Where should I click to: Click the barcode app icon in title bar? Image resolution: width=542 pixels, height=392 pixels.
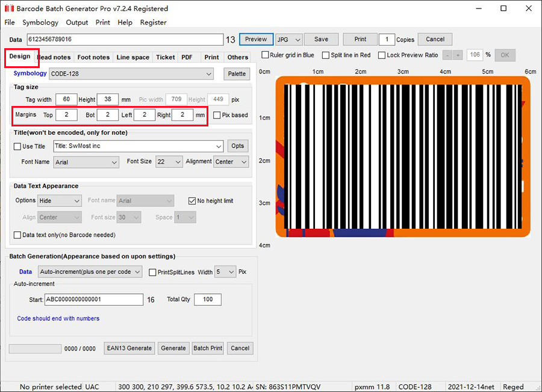click(x=9, y=8)
